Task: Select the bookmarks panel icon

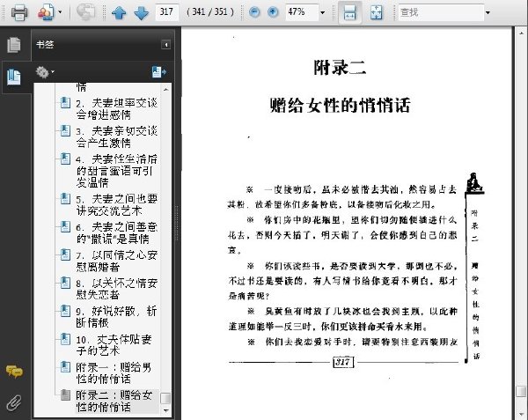Action: click(14, 77)
